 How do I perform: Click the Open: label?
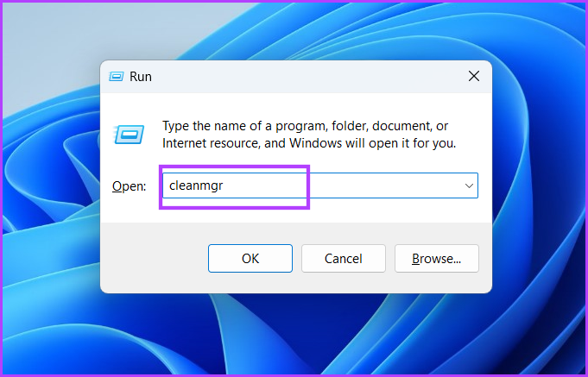[129, 186]
